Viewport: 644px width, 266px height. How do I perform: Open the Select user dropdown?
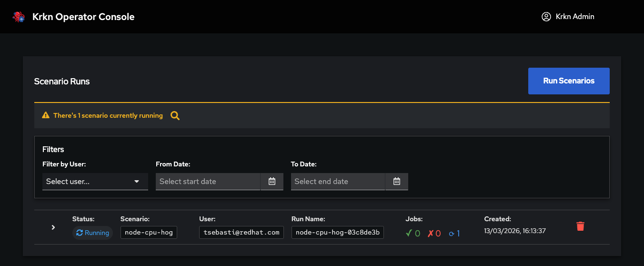pos(95,182)
